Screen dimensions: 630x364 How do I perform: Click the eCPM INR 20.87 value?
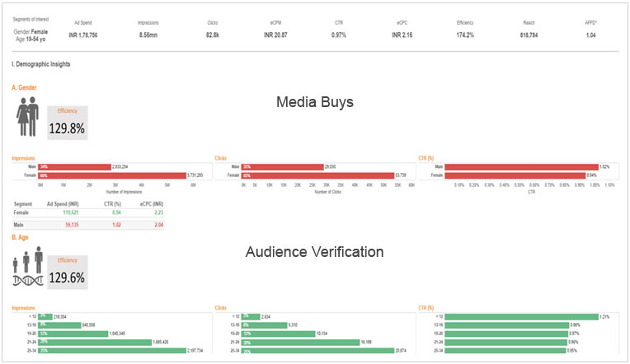(275, 35)
